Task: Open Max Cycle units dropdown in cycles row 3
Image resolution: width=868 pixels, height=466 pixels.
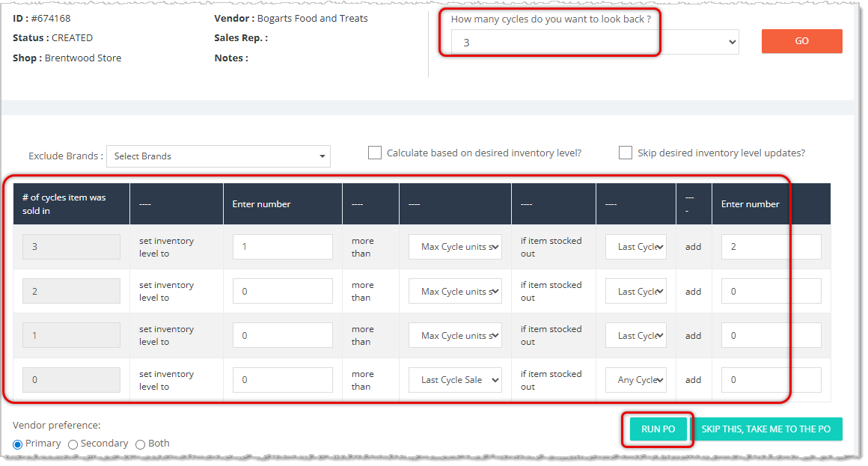Action: 455,247
